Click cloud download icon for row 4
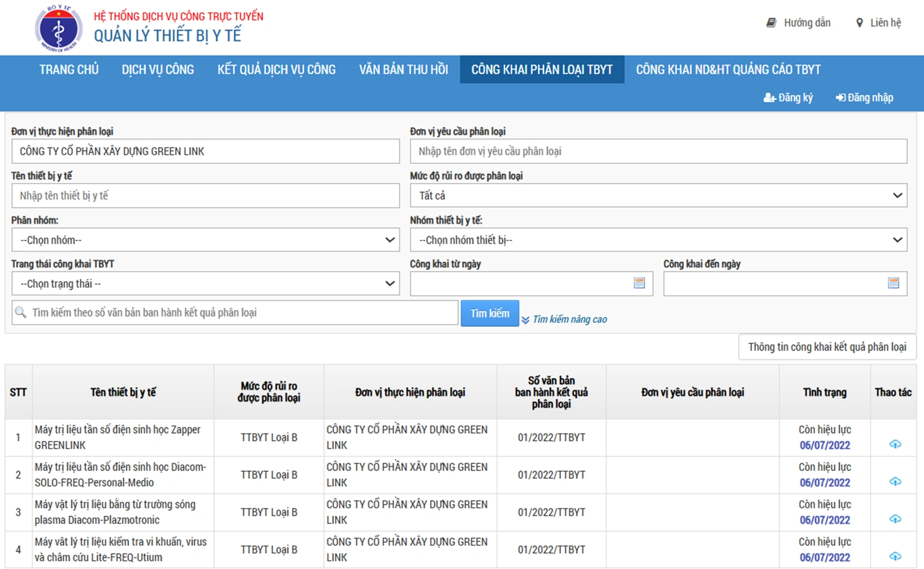924x569 pixels. [x=895, y=556]
